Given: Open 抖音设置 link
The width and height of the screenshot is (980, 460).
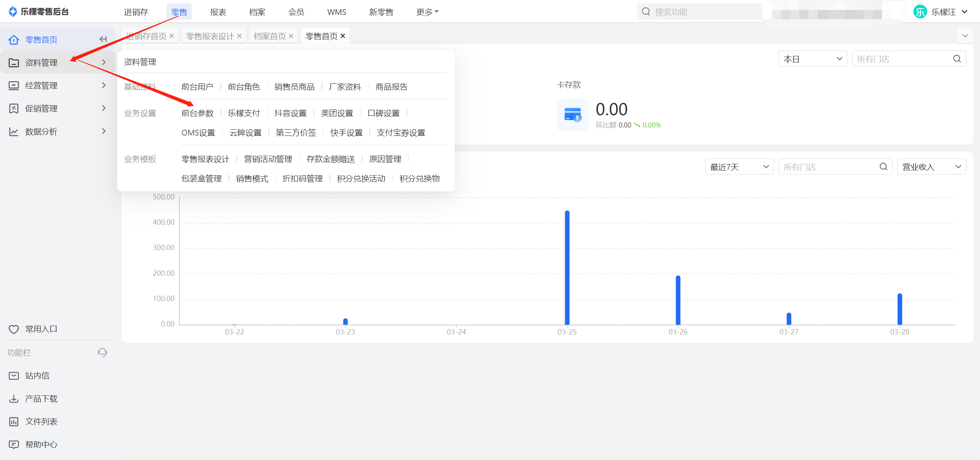Looking at the screenshot, I should [291, 113].
